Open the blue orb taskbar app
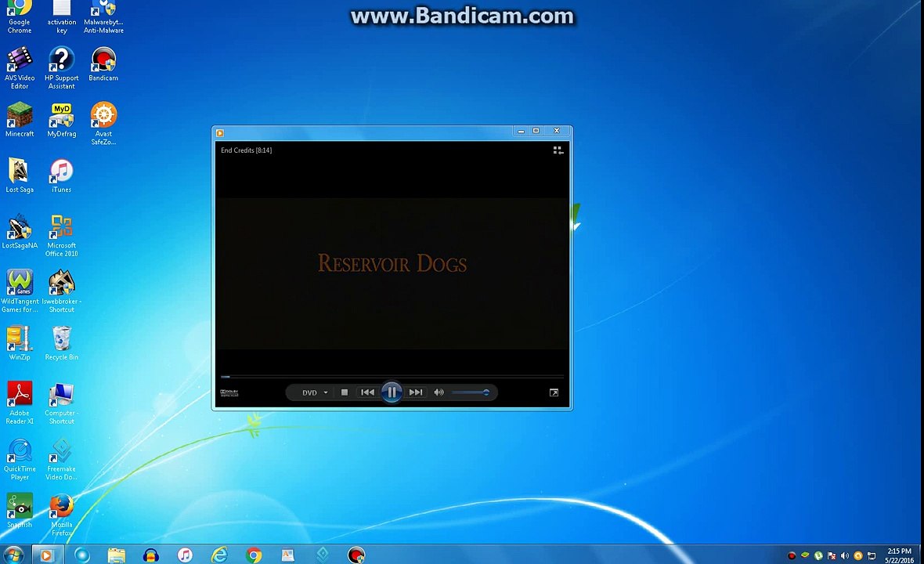Image resolution: width=924 pixels, height=564 pixels. point(82,555)
